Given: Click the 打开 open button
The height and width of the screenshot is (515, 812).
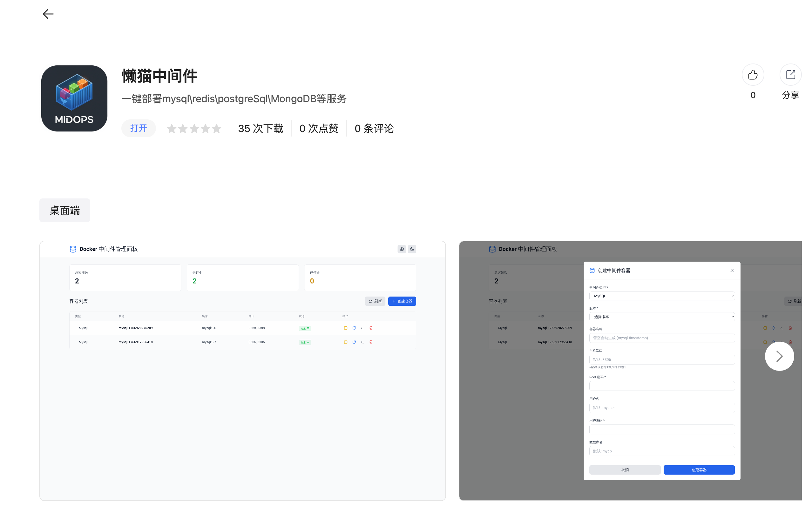Looking at the screenshot, I should pyautogui.click(x=139, y=128).
